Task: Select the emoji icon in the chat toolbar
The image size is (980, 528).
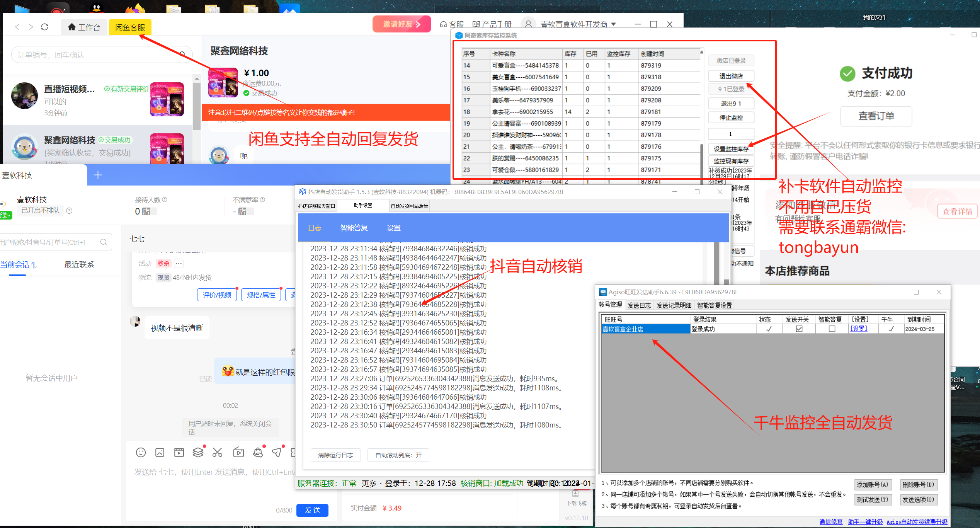Action: tap(141, 452)
